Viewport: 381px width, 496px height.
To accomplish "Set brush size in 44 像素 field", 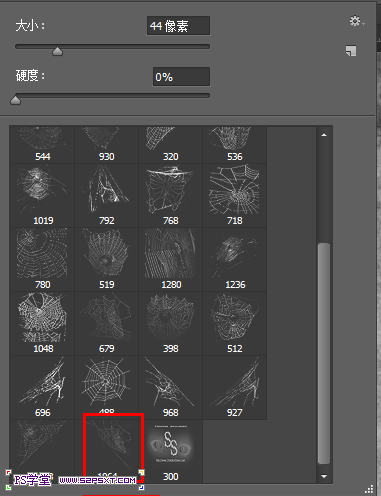I will pyautogui.click(x=178, y=26).
